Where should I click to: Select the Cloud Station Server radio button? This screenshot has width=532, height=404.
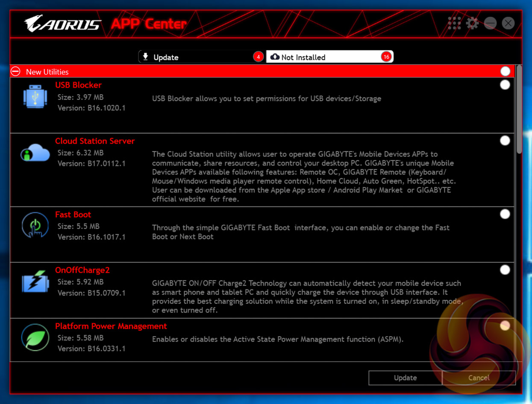click(x=505, y=141)
